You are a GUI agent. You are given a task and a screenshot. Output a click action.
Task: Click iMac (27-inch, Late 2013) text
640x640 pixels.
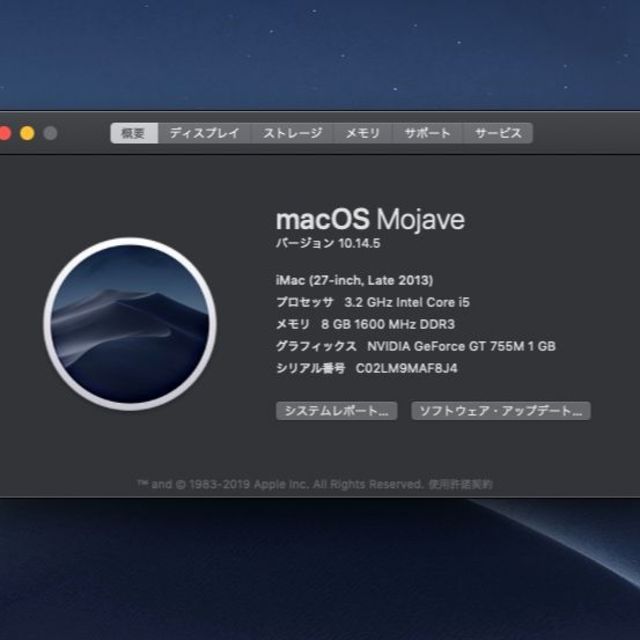click(354, 280)
